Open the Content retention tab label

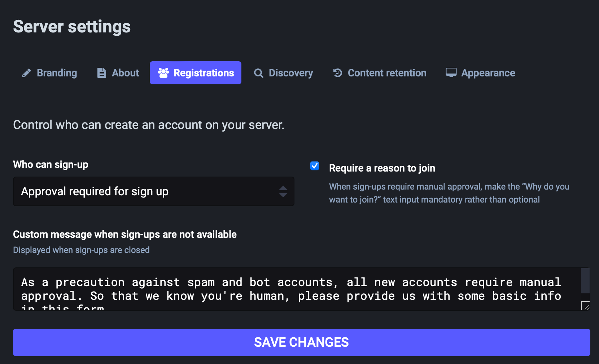[x=387, y=73]
